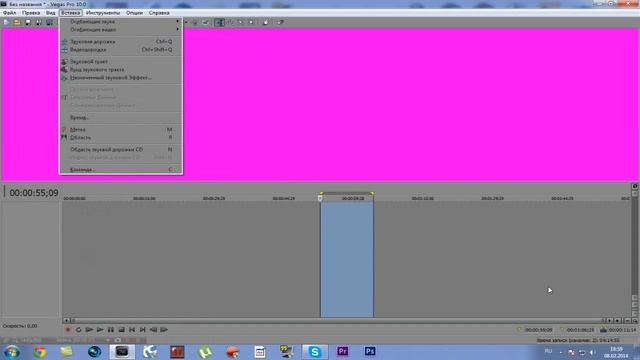Screen dimensions: 640x360
Task: Open Adobe Photoshop taskbar icon
Action: tap(370, 351)
